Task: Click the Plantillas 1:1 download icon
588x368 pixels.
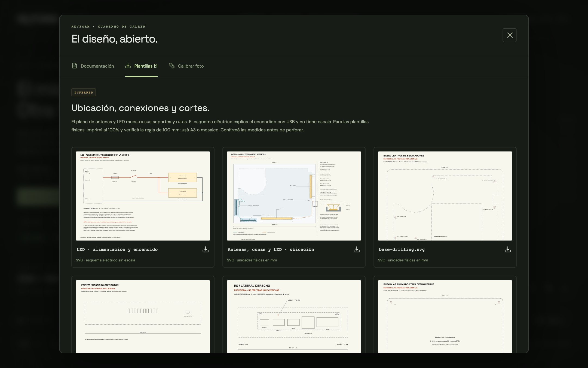Action: [128, 66]
